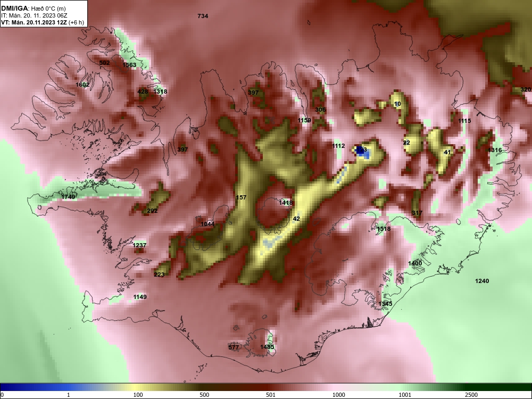The width and height of the screenshot is (532, 399).
Task: Click the legend scale value "1001"
Action: point(405,395)
